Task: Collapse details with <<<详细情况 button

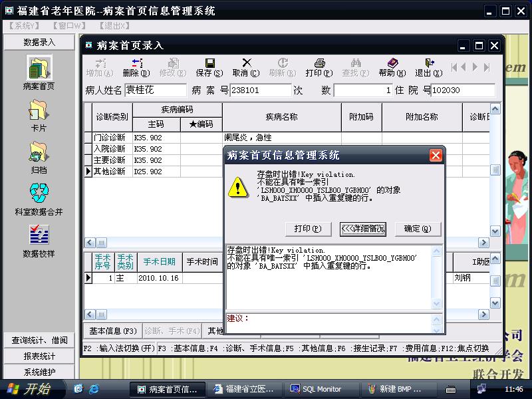Action: click(x=362, y=229)
